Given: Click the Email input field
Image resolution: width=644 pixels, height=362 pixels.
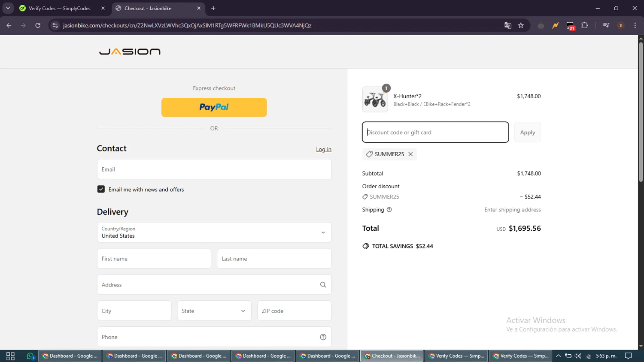Looking at the screenshot, I should click(214, 169).
